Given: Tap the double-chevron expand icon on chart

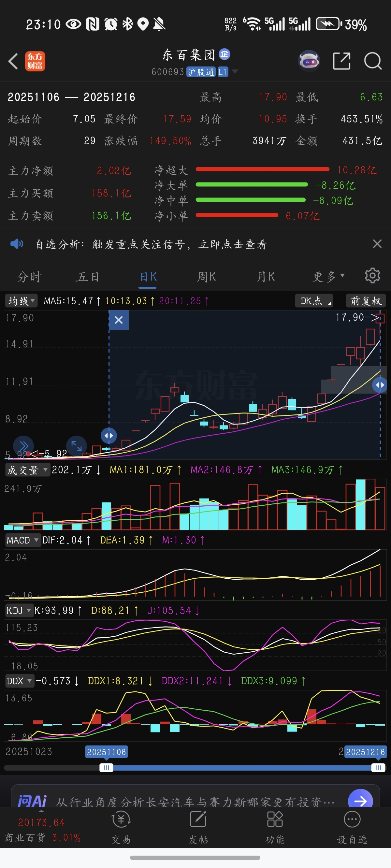Looking at the screenshot, I should coord(23,446).
